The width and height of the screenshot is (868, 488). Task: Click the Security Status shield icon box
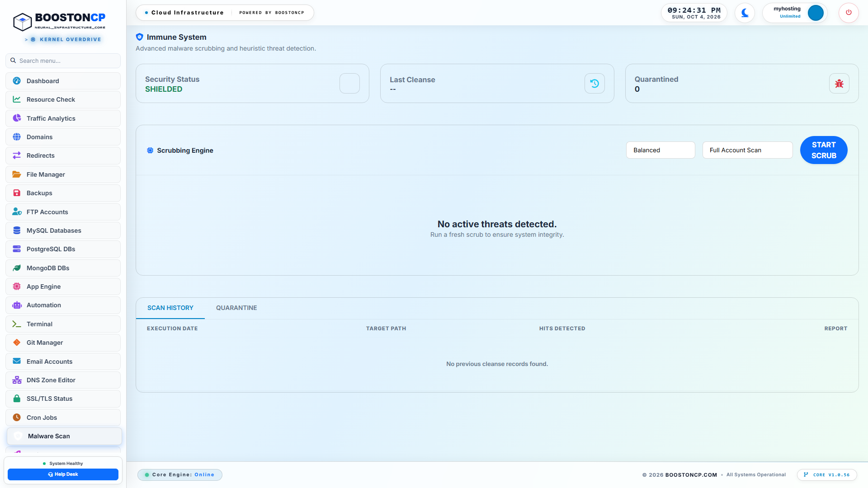tap(349, 84)
